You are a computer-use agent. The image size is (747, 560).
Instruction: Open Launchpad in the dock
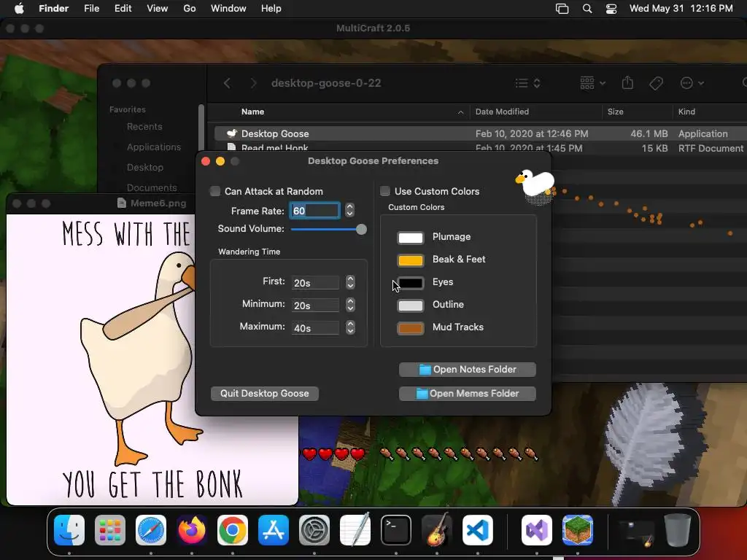pos(110,530)
